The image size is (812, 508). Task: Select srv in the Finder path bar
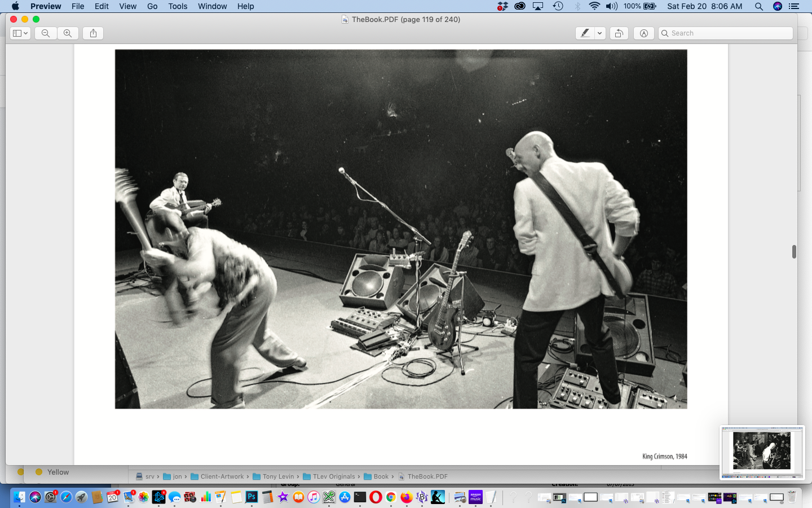(x=145, y=476)
